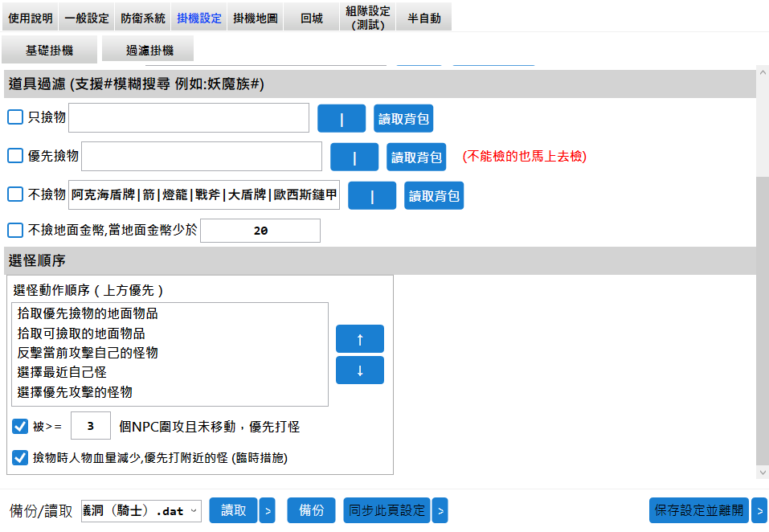
Task: Open the 防衛系統 tab
Action: tap(143, 18)
